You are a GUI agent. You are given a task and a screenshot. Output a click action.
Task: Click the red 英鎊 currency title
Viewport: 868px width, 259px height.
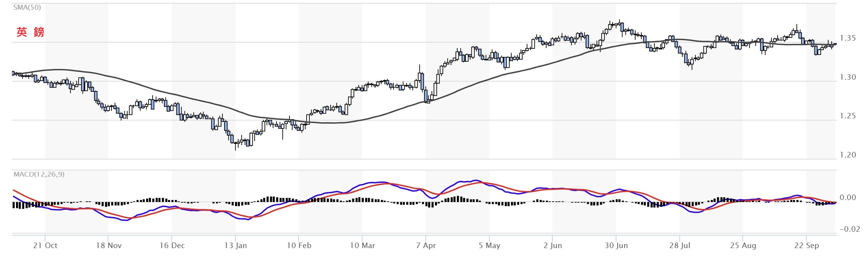point(30,32)
